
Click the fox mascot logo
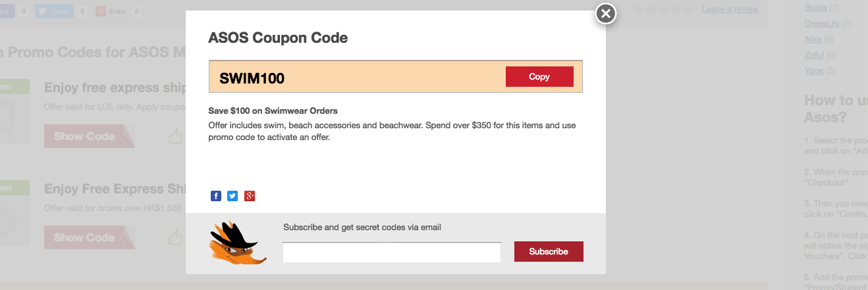click(x=238, y=244)
